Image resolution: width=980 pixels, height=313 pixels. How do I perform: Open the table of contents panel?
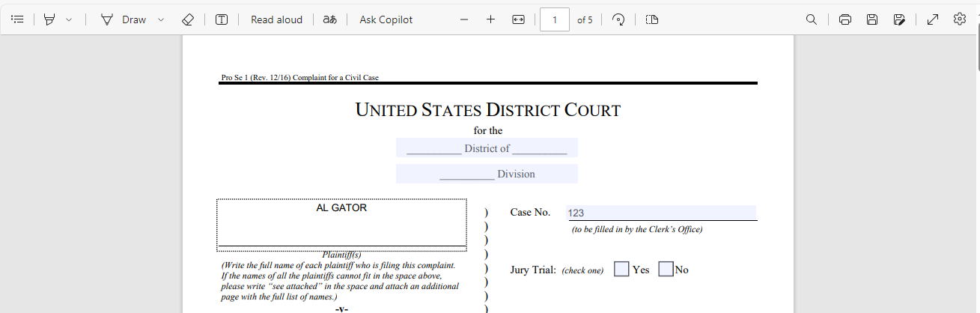18,19
